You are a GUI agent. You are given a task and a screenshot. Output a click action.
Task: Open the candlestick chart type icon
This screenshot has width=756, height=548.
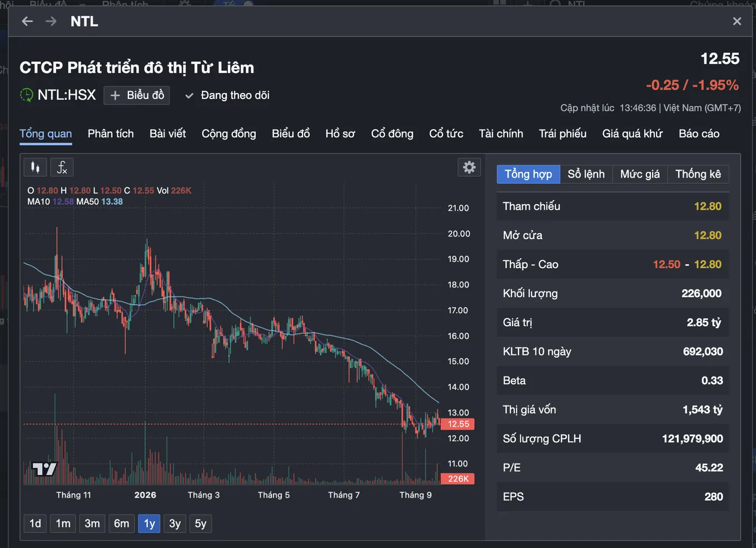35,167
